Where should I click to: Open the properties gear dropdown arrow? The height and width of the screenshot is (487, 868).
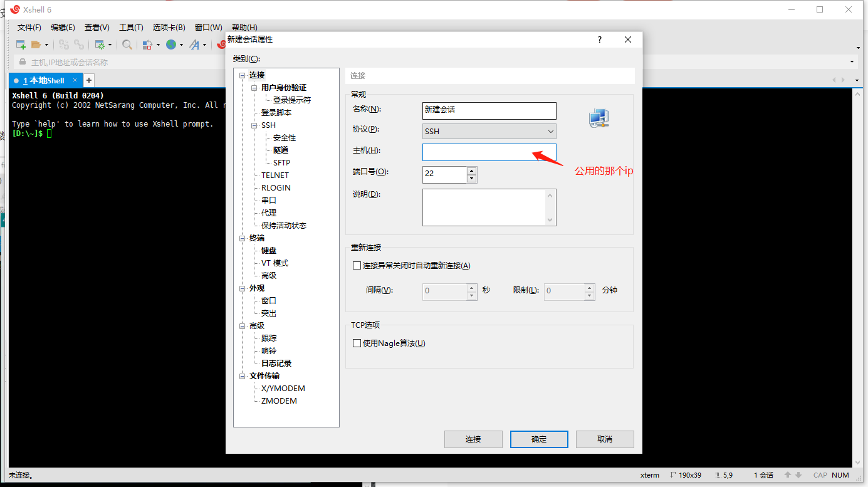click(110, 45)
